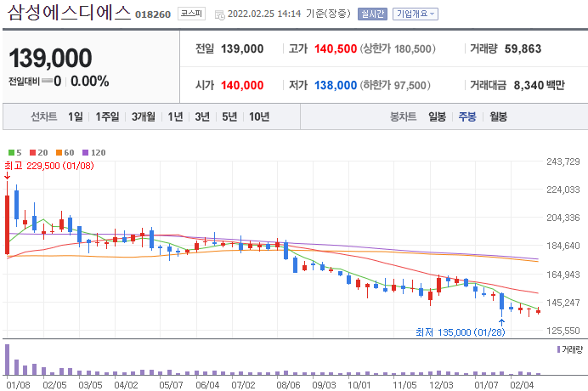Click the lower limit 하한가 97,500

pos(395,85)
